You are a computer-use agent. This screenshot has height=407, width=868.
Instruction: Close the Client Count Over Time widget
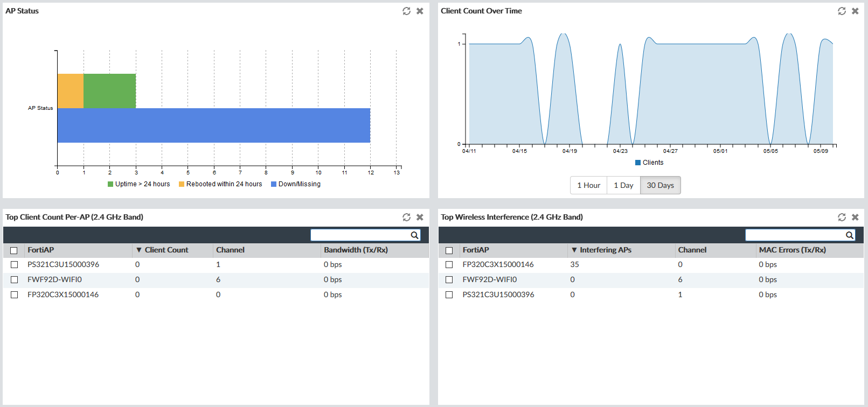click(x=855, y=11)
